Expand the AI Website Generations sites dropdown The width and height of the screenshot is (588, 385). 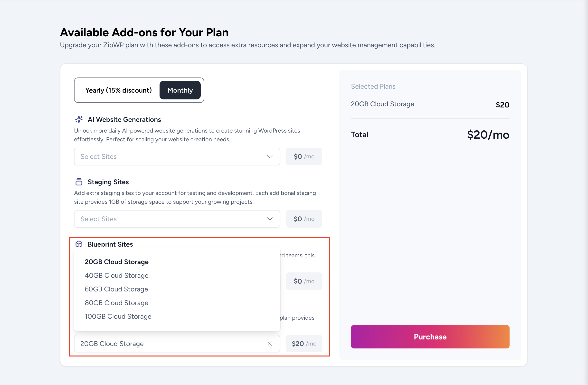tap(177, 156)
